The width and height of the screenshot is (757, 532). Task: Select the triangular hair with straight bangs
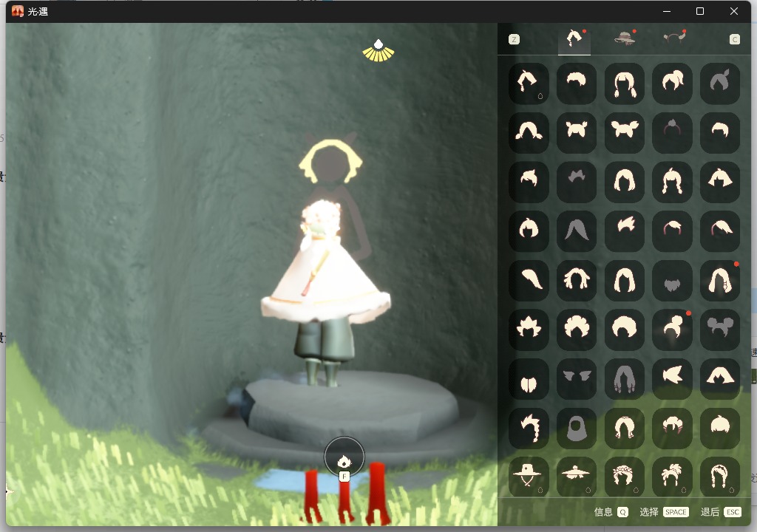pyautogui.click(x=720, y=182)
